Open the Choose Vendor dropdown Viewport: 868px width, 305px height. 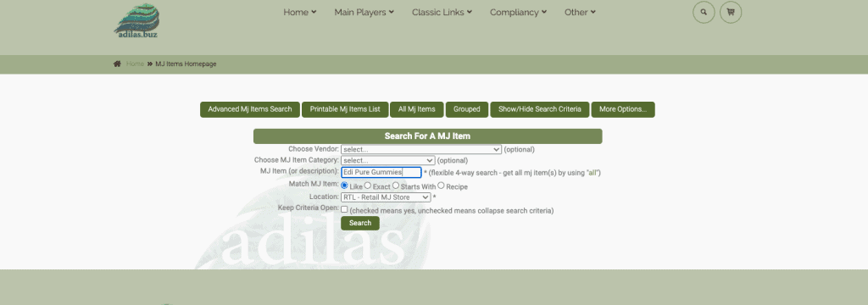coord(421,149)
